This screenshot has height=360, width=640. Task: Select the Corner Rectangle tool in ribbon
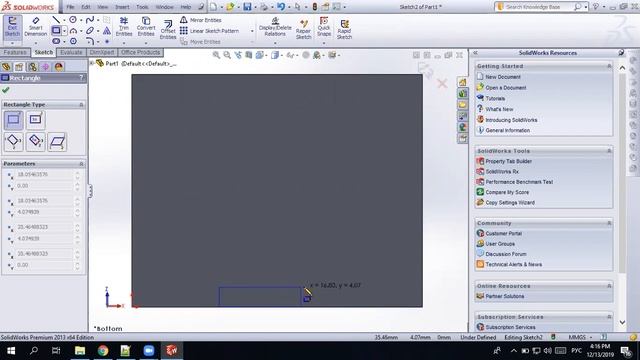tap(56, 30)
